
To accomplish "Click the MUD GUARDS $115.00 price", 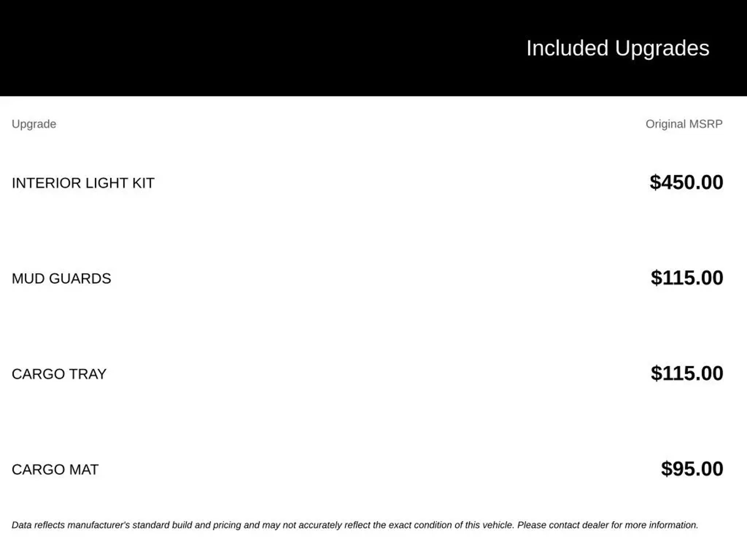I will point(687,278).
